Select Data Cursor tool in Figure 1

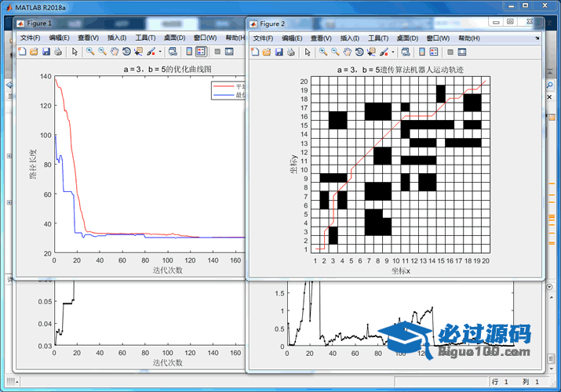tap(138, 52)
